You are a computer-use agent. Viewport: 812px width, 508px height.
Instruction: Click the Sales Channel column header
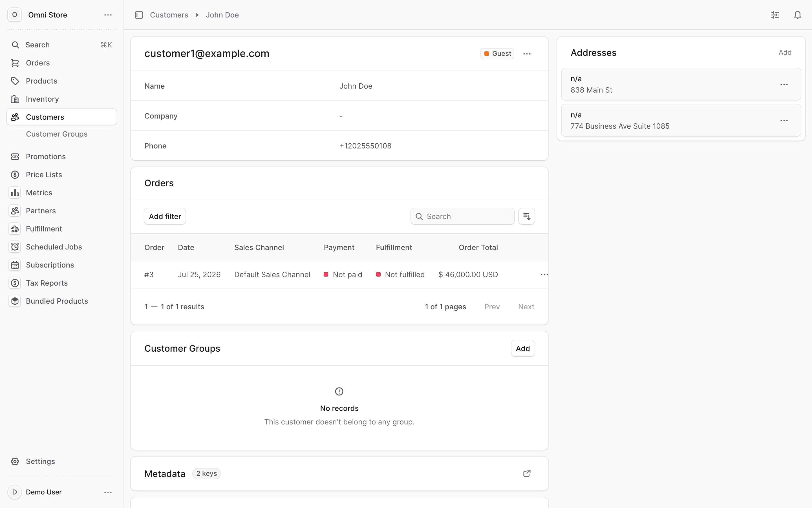point(259,248)
